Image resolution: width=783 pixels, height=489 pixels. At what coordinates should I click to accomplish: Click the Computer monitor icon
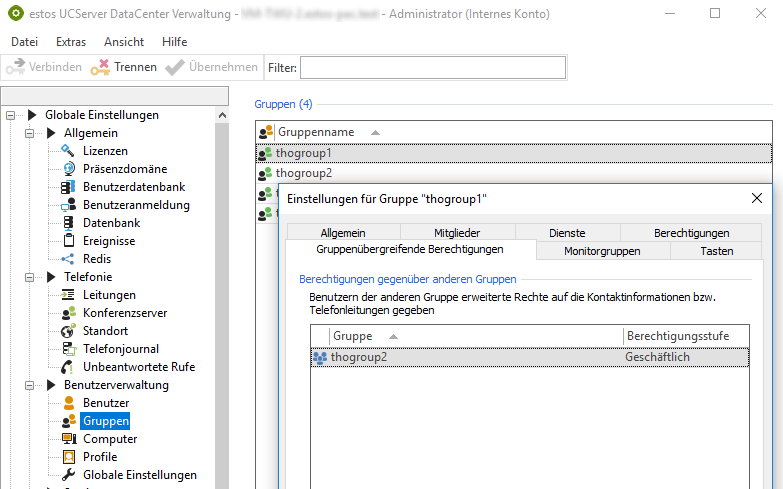coord(68,439)
